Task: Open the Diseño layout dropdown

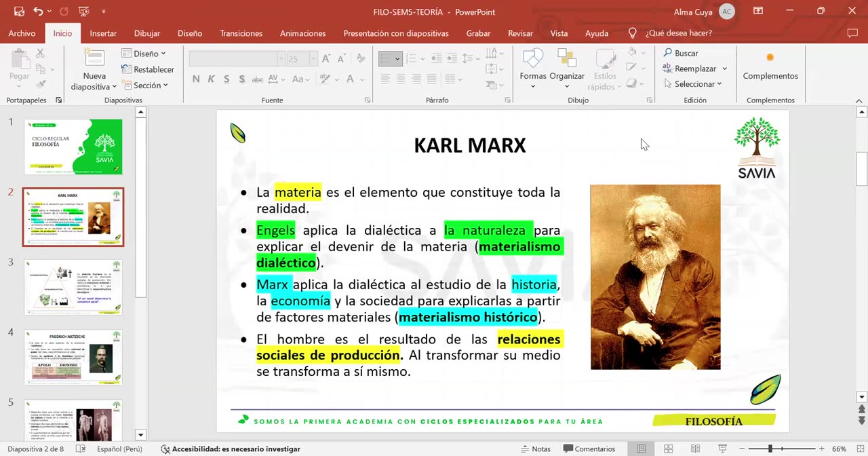Action: [x=144, y=54]
